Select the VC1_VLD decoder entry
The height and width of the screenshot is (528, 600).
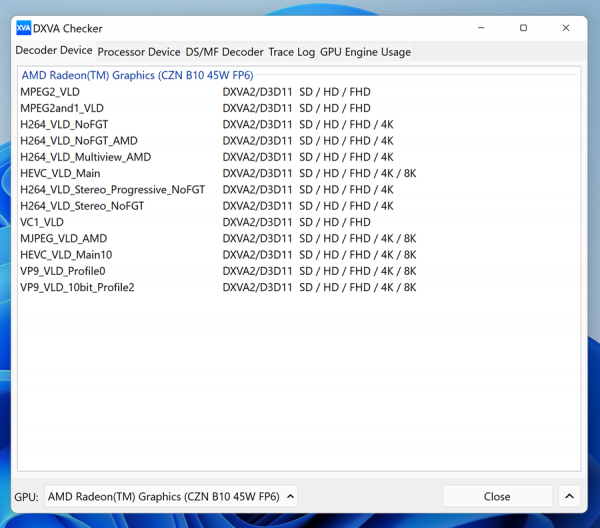[42, 222]
